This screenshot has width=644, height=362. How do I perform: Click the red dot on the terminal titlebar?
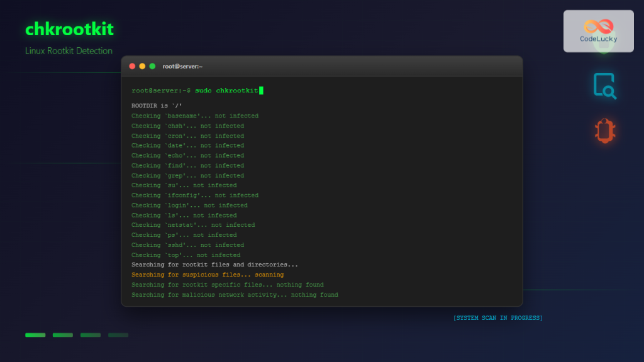(132, 65)
